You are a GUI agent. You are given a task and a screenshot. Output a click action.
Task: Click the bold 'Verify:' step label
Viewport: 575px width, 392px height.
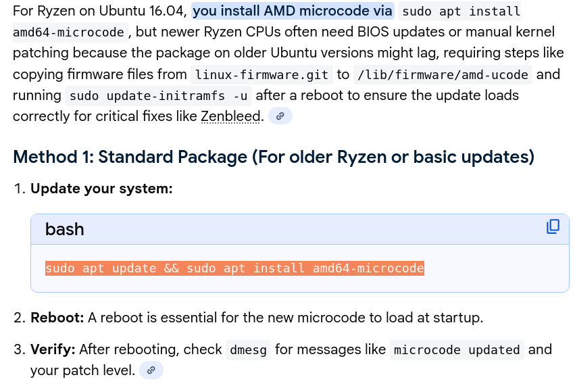[x=53, y=349]
